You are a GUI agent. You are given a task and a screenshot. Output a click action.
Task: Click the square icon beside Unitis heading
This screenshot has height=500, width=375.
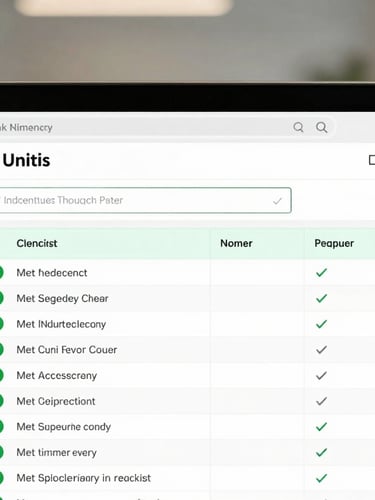coord(372,160)
